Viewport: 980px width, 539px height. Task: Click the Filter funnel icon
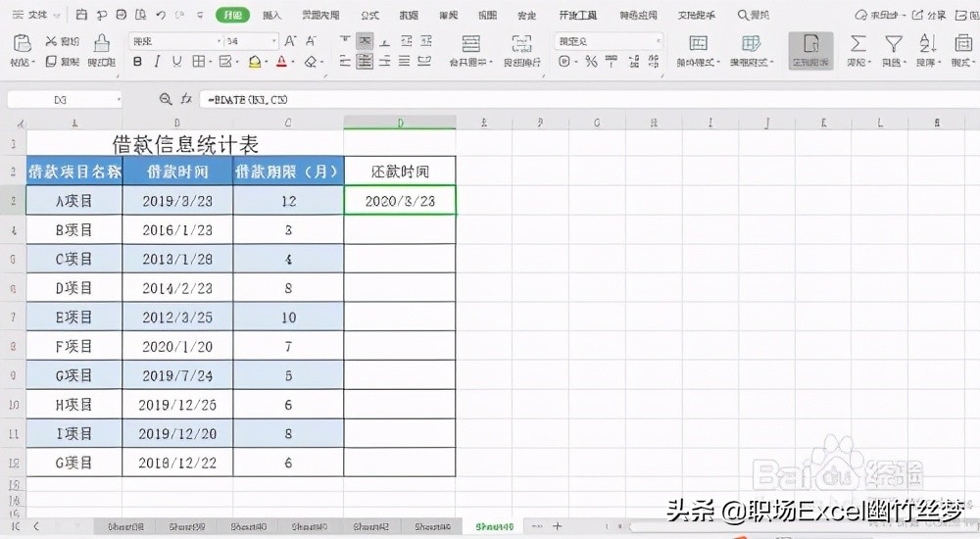894,43
